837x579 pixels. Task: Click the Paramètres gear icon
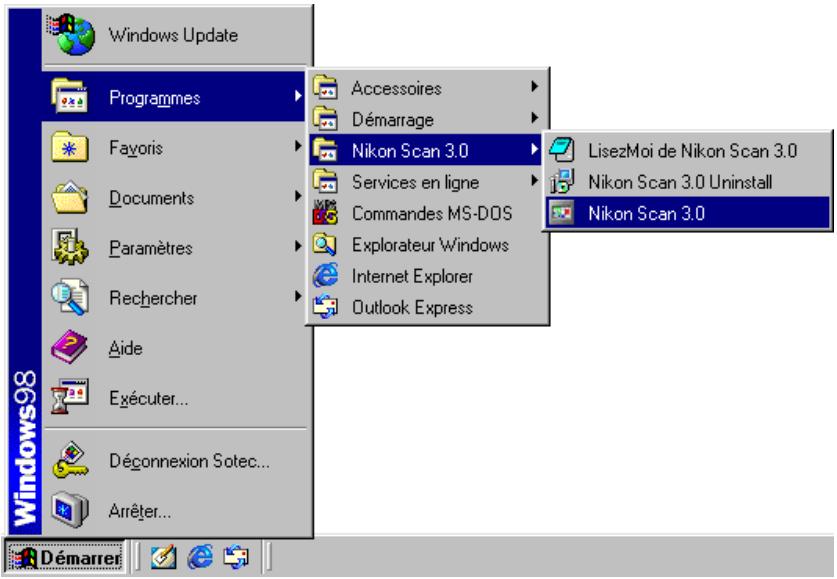pyautogui.click(x=70, y=247)
